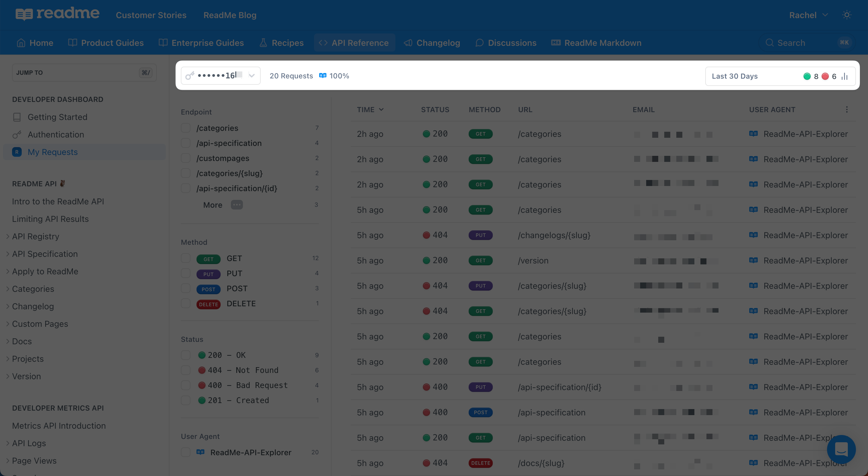Click the red error count indicator
This screenshot has width=868, height=476.
(825, 77)
